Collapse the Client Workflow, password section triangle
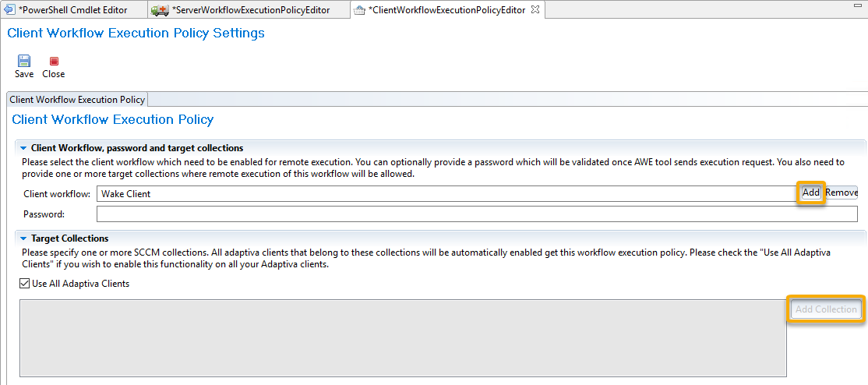 pyautogui.click(x=23, y=148)
